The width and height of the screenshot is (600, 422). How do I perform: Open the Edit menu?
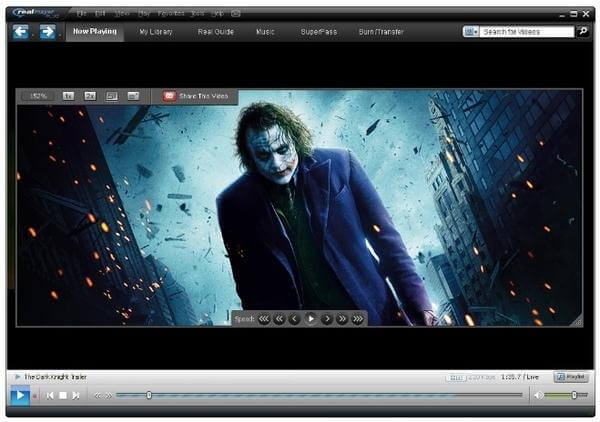click(x=100, y=13)
